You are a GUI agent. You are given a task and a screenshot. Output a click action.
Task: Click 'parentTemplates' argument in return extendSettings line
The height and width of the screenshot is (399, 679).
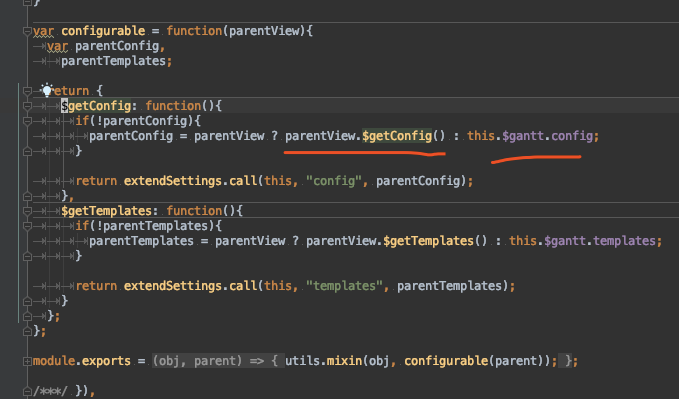coord(449,286)
